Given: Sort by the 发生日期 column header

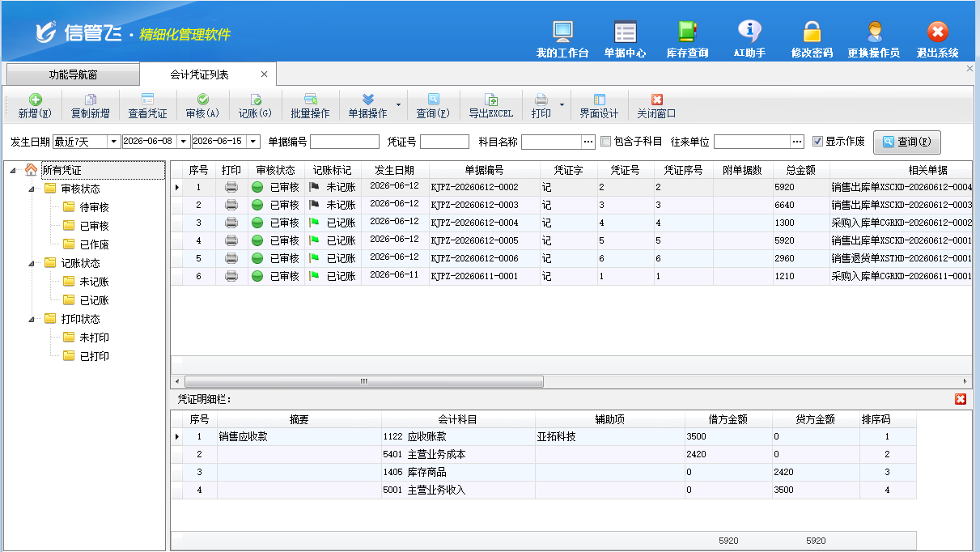Looking at the screenshot, I should pos(395,170).
